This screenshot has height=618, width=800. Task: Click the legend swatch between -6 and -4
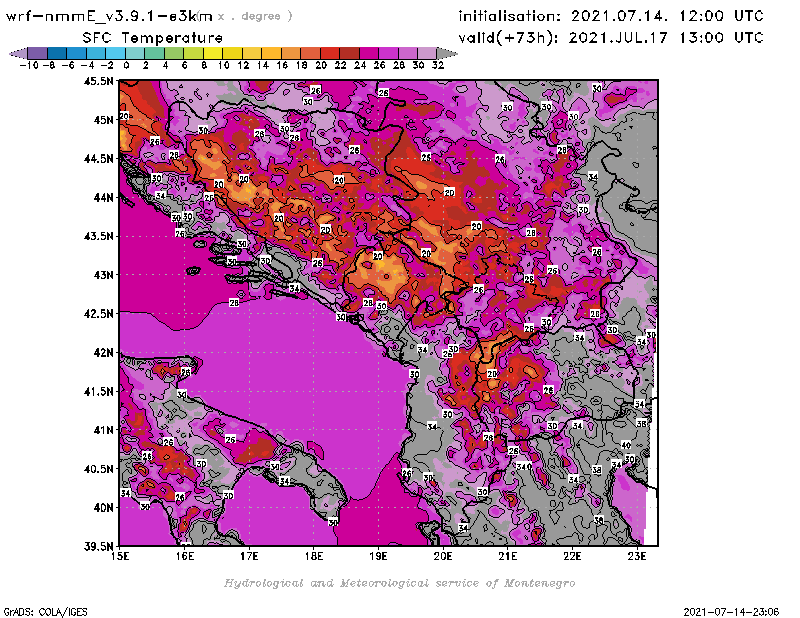click(x=77, y=53)
